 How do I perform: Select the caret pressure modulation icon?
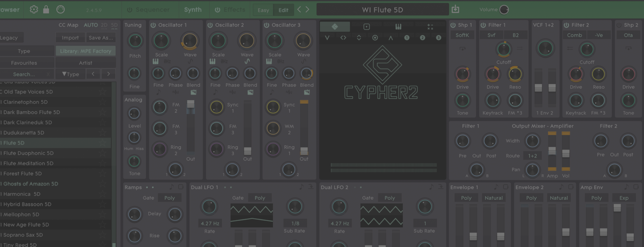[x=391, y=37]
